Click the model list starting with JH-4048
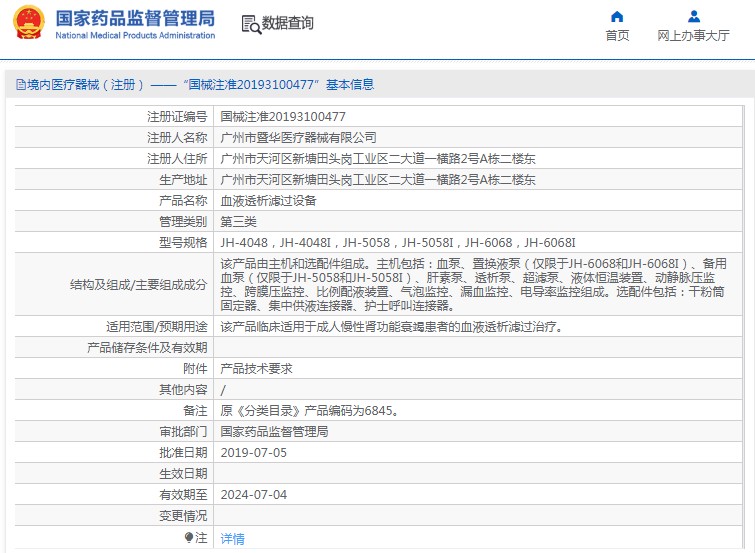The width and height of the screenshot is (755, 553). [x=398, y=243]
